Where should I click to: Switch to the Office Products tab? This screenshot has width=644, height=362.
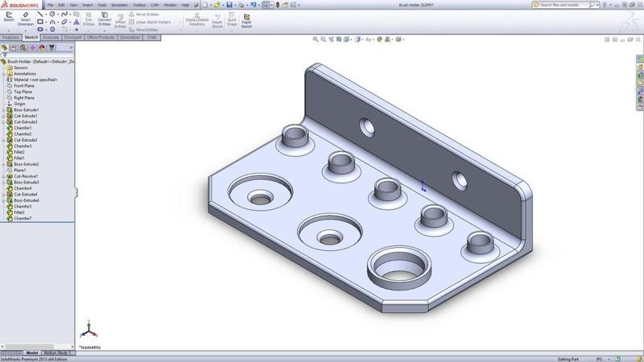tap(101, 37)
